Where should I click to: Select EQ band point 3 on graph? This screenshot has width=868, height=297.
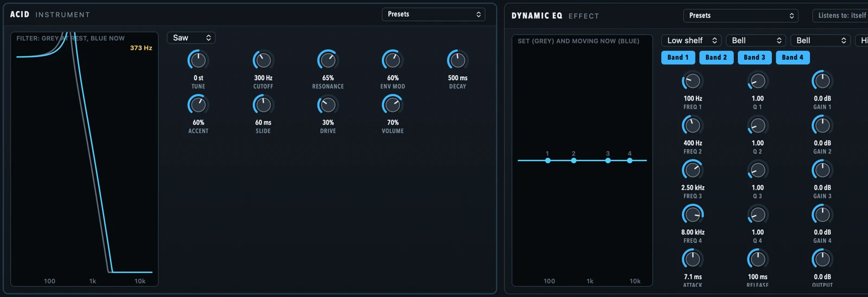point(608,160)
